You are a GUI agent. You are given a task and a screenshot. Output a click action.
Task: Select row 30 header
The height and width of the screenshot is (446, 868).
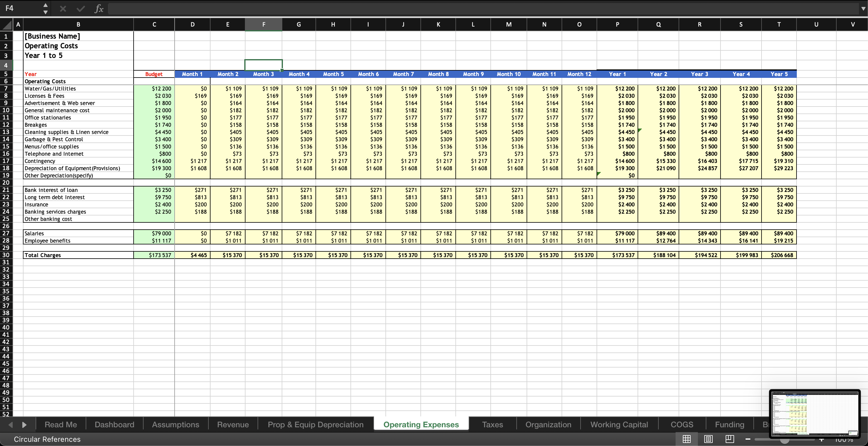pyautogui.click(x=6, y=255)
